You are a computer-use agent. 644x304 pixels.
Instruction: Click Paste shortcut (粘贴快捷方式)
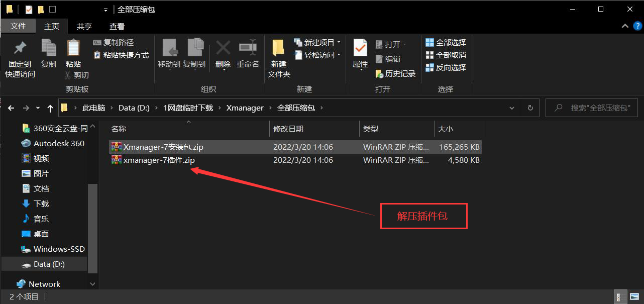pos(121,55)
